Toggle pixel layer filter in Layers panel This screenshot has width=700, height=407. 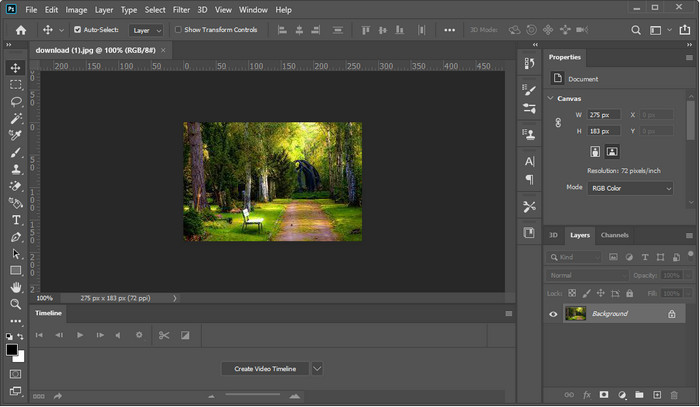(x=613, y=257)
